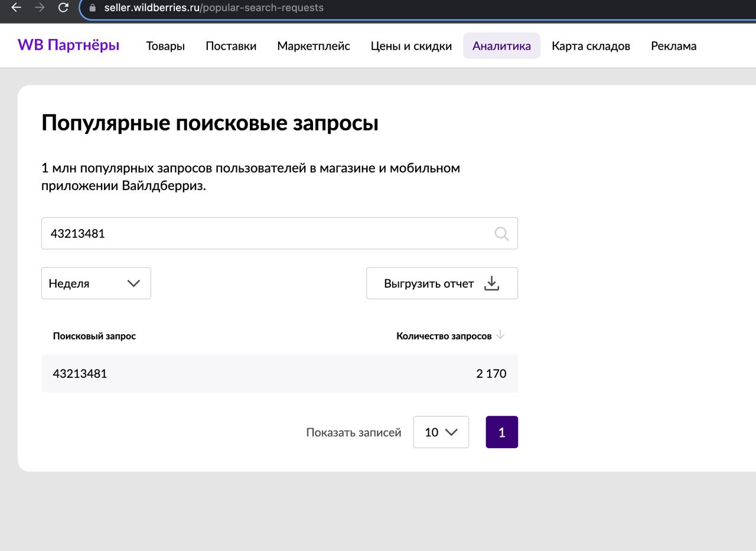Open the Аналитика menu
The width and height of the screenshot is (756, 551).
[501, 46]
